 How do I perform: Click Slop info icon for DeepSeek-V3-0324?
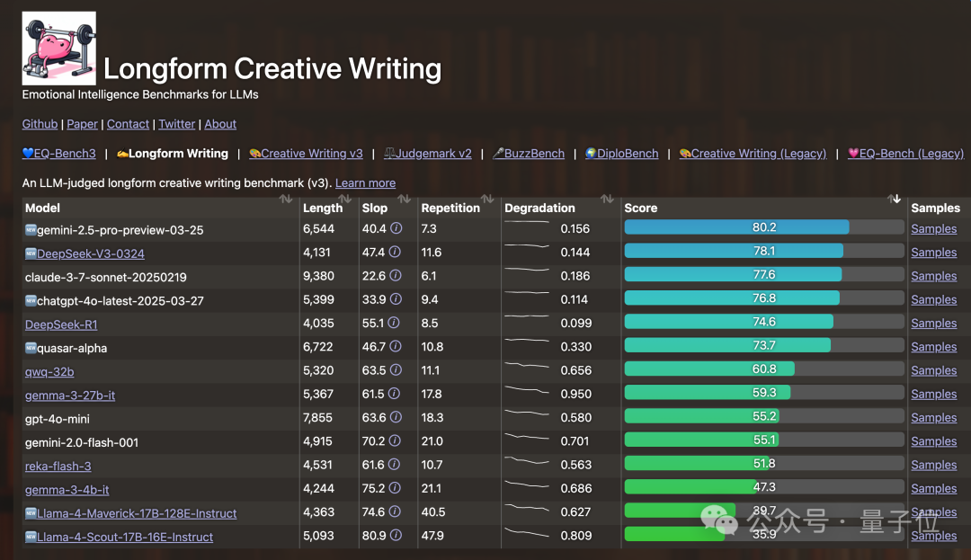point(395,252)
